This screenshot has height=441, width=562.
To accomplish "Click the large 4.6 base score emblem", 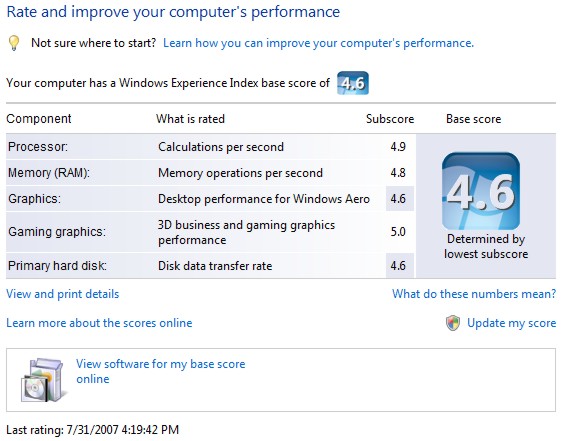I will pyautogui.click(x=481, y=191).
